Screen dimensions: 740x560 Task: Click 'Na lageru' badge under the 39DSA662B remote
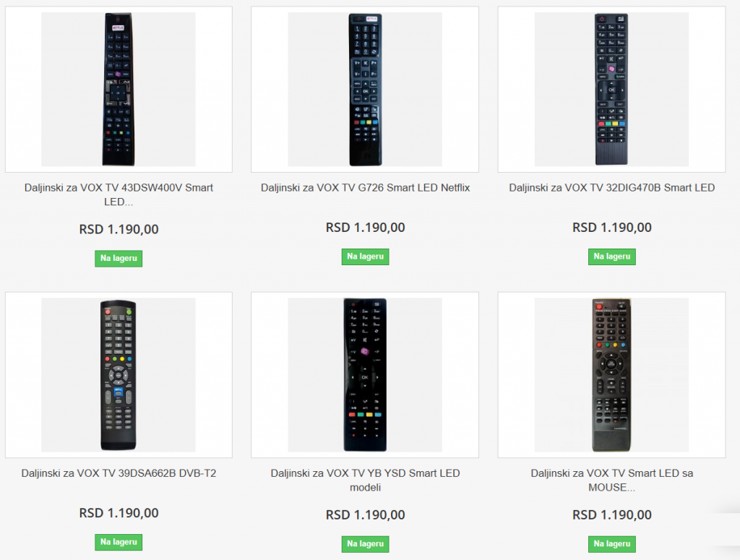click(119, 542)
